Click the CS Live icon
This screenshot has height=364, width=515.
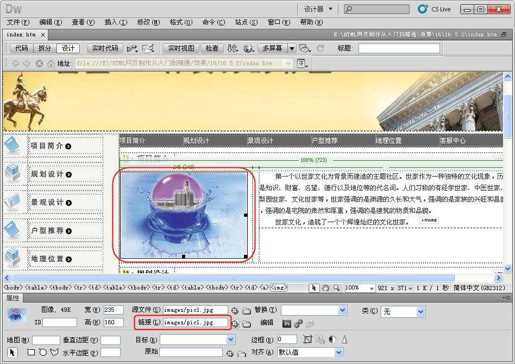coord(423,9)
